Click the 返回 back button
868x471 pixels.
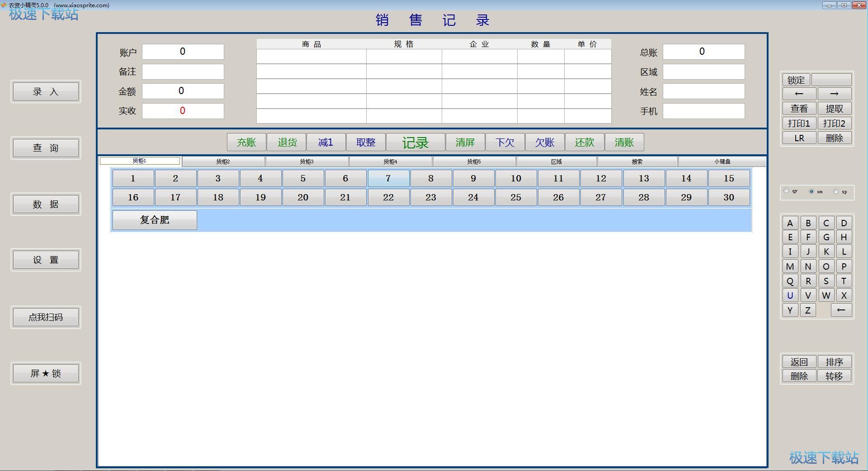(799, 362)
